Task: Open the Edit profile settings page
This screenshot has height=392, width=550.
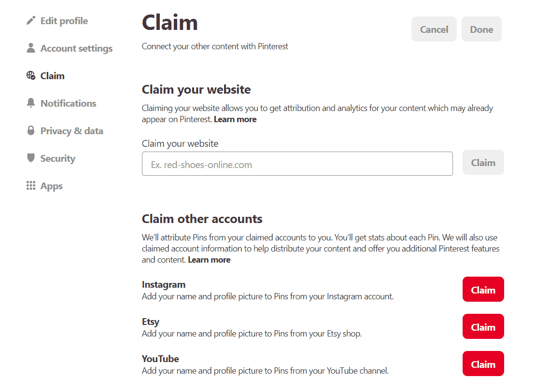Action: point(64,21)
